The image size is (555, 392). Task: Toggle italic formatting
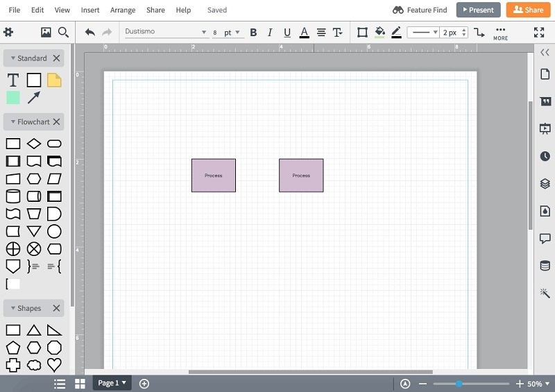(270, 33)
